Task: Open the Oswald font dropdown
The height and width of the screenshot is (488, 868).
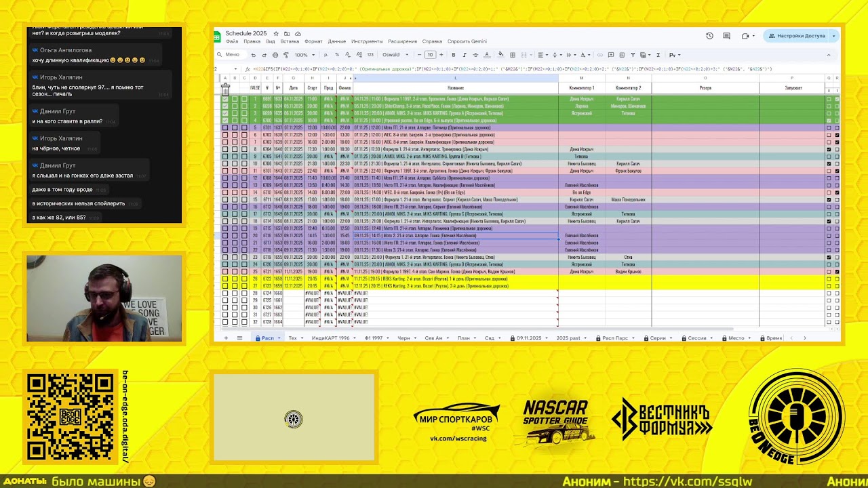Action: [395, 55]
